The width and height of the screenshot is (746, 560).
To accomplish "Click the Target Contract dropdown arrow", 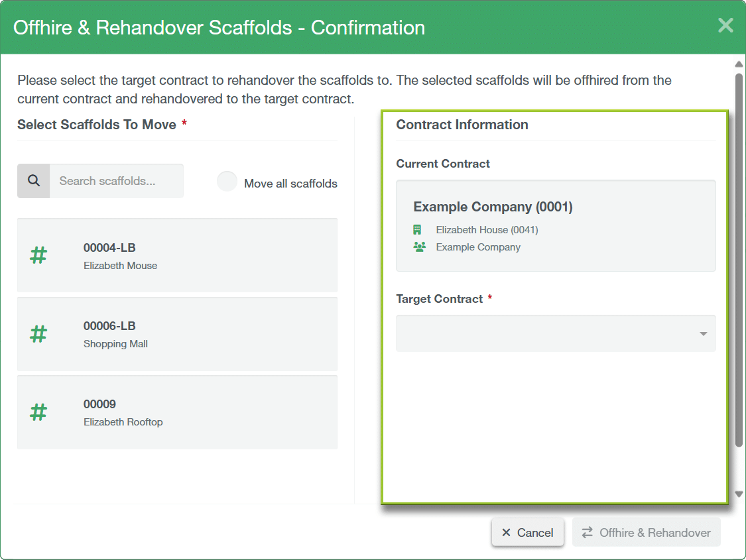I will click(x=704, y=334).
